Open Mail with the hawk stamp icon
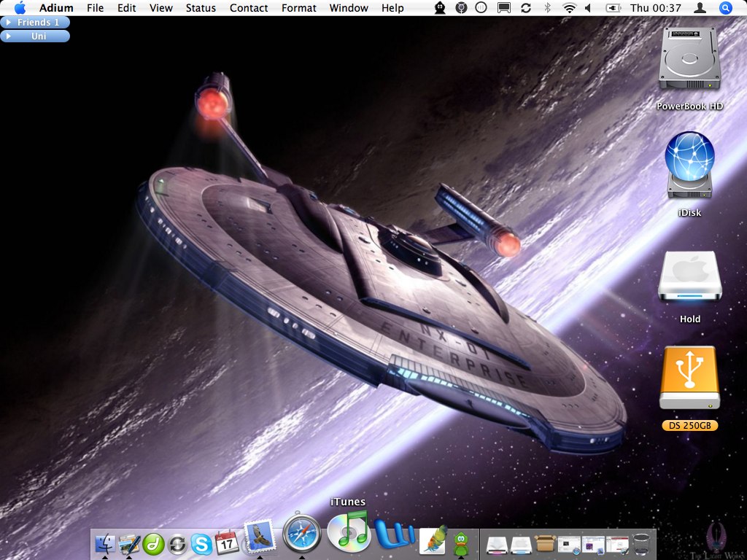Screen dimensions: 747x560 pos(259,537)
